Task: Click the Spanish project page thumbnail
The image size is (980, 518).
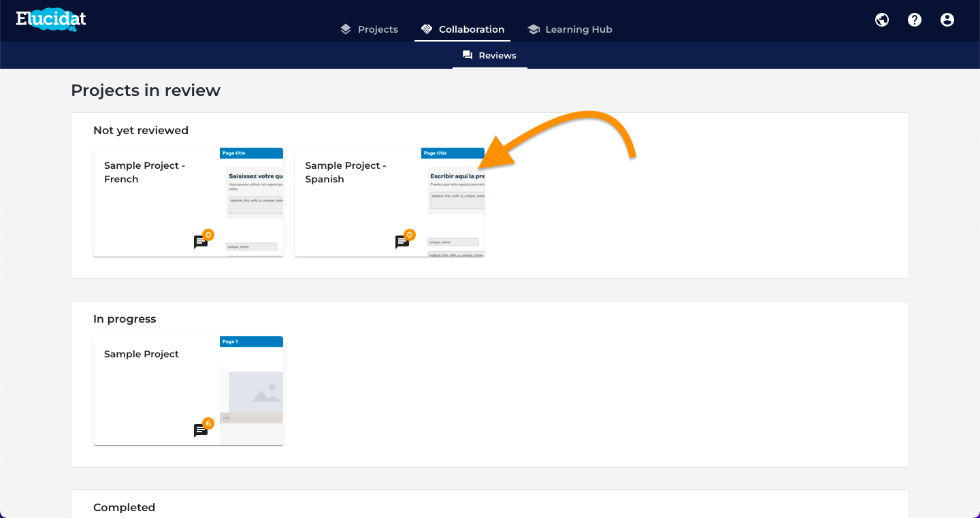Action: point(453,202)
